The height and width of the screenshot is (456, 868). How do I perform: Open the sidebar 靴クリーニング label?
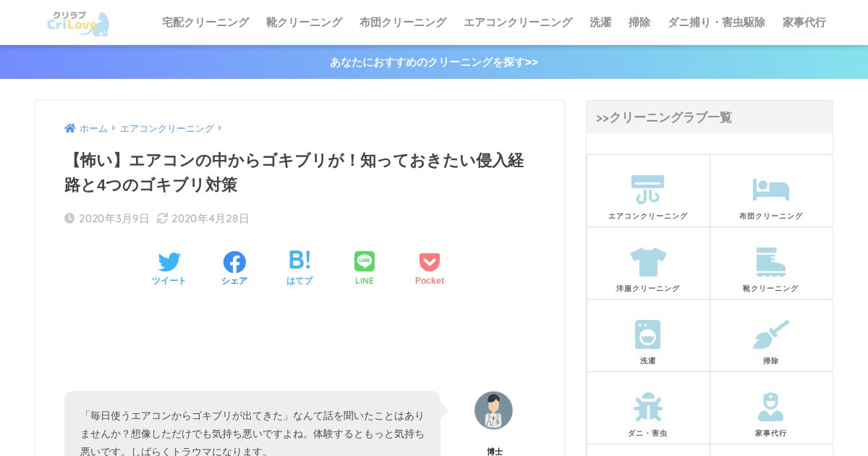click(x=770, y=288)
